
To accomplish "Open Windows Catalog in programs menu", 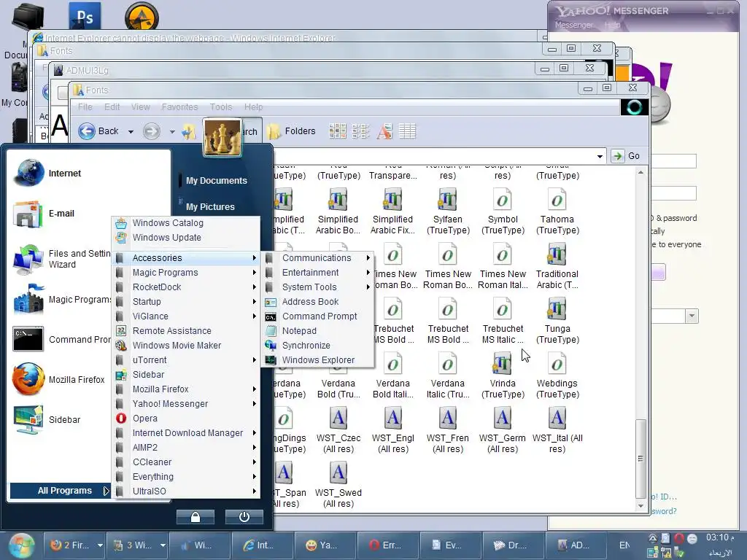I will (168, 223).
